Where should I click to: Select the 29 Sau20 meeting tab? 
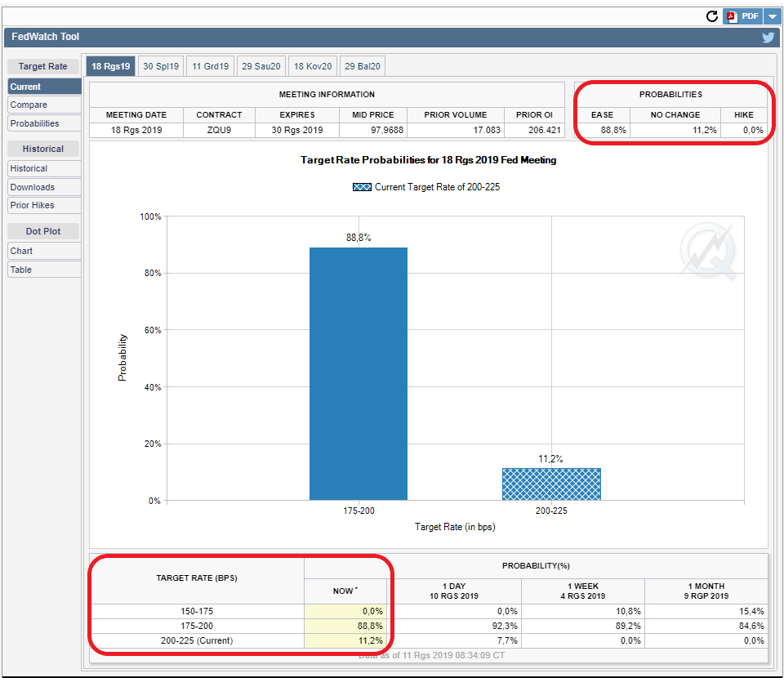(x=261, y=66)
